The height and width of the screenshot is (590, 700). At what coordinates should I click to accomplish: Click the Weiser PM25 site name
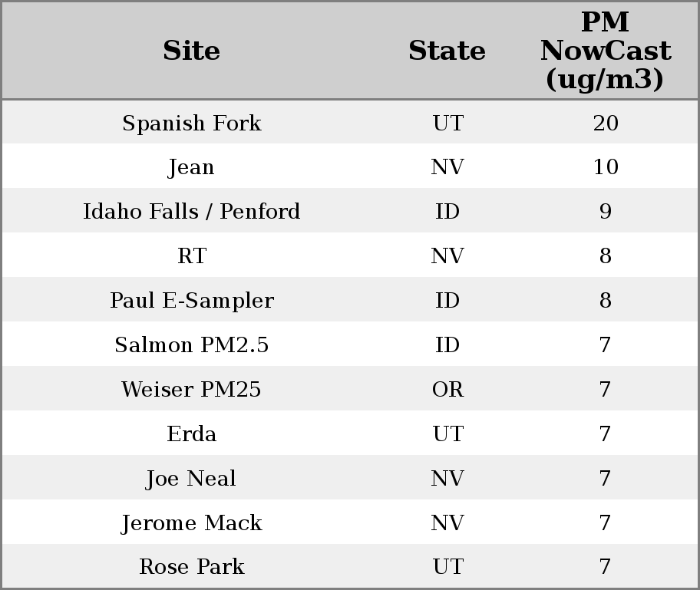point(191,390)
